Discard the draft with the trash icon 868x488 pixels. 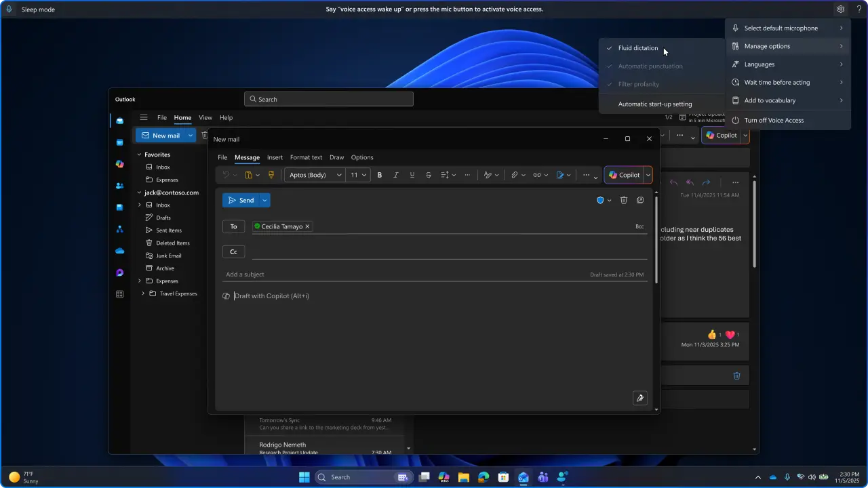624,200
